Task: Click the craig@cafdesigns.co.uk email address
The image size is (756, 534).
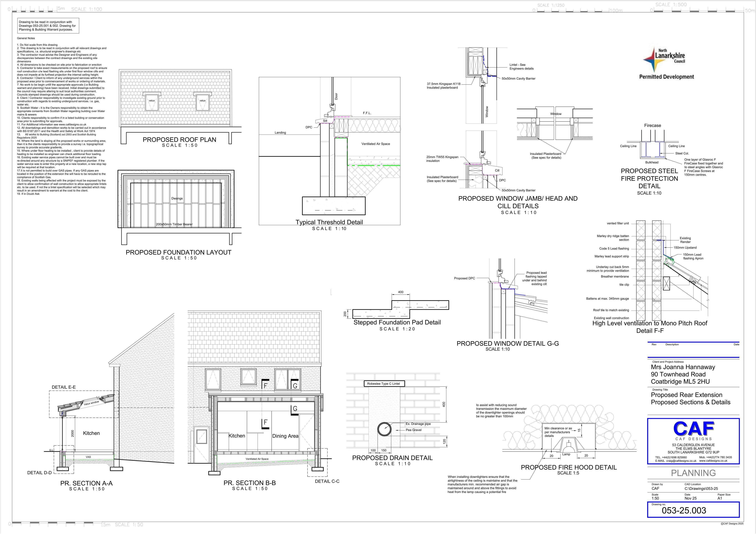Action: [x=681, y=461]
